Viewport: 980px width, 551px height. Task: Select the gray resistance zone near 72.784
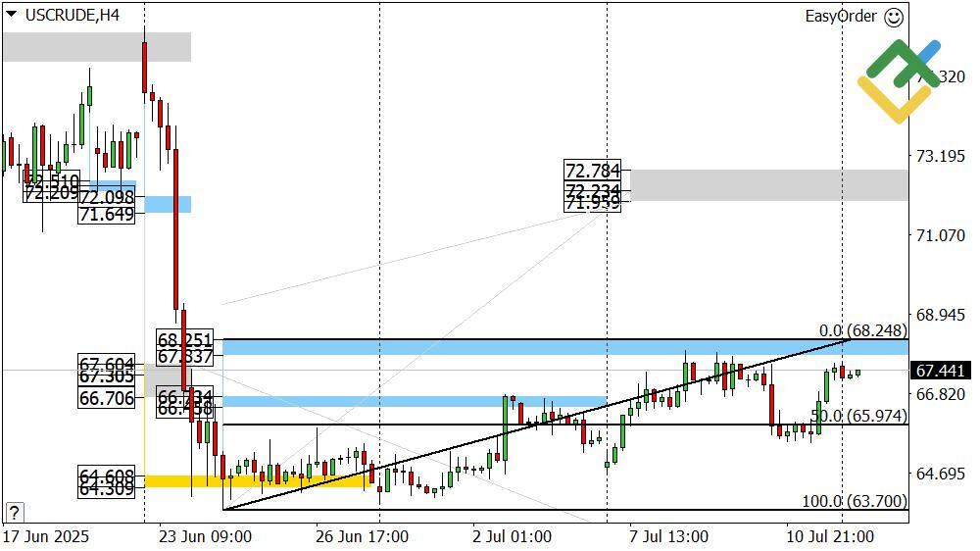[x=769, y=184]
